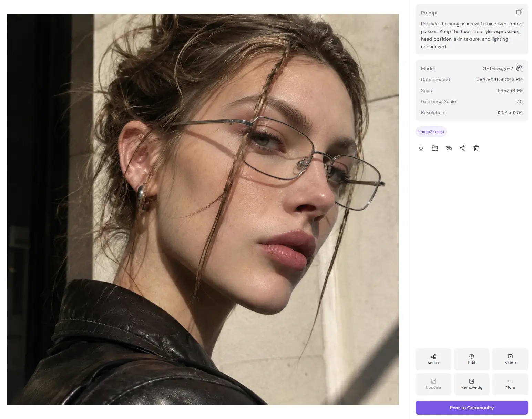Screen dimensions: 532x419
Task: Click the resolution value 1254 x 1254
Action: [510, 112]
